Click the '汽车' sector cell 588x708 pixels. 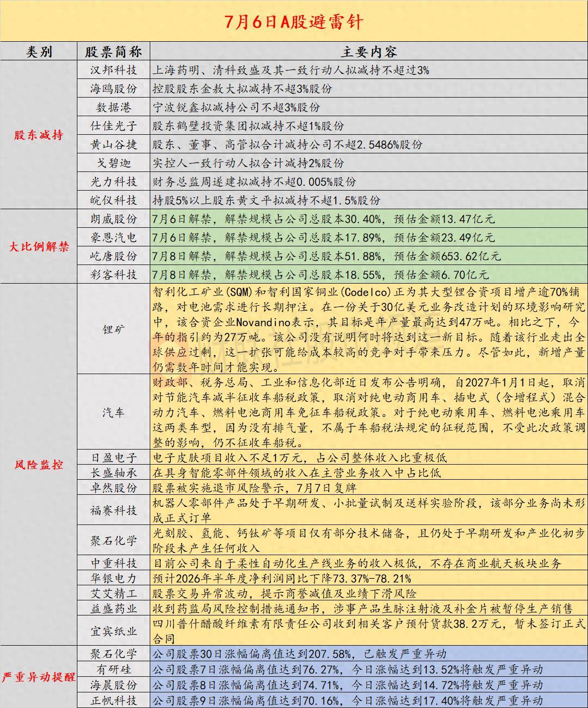tap(114, 412)
